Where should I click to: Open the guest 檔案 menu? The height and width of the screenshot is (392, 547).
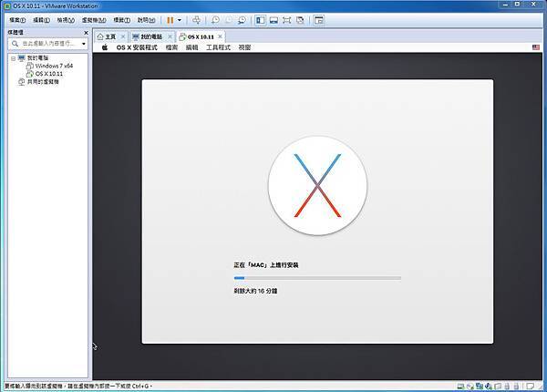pos(171,47)
